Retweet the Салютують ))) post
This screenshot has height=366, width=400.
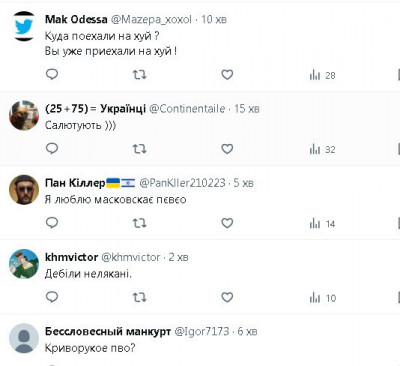coord(139,149)
